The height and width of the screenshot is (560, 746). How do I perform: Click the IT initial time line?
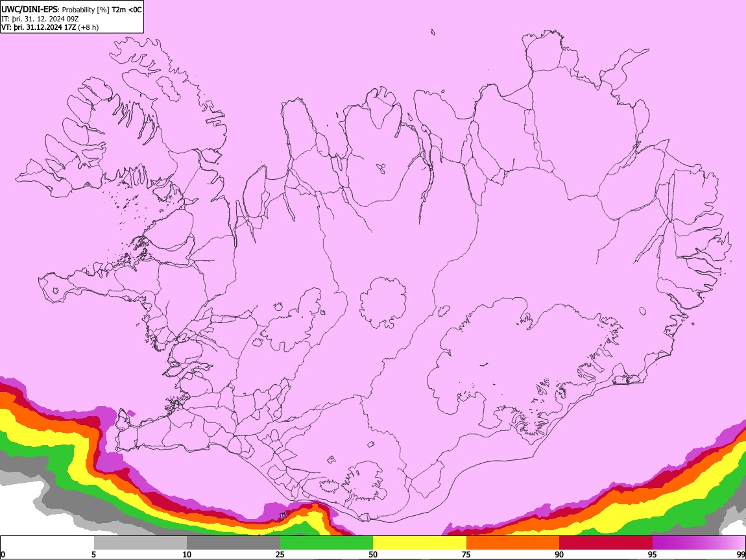40,19
